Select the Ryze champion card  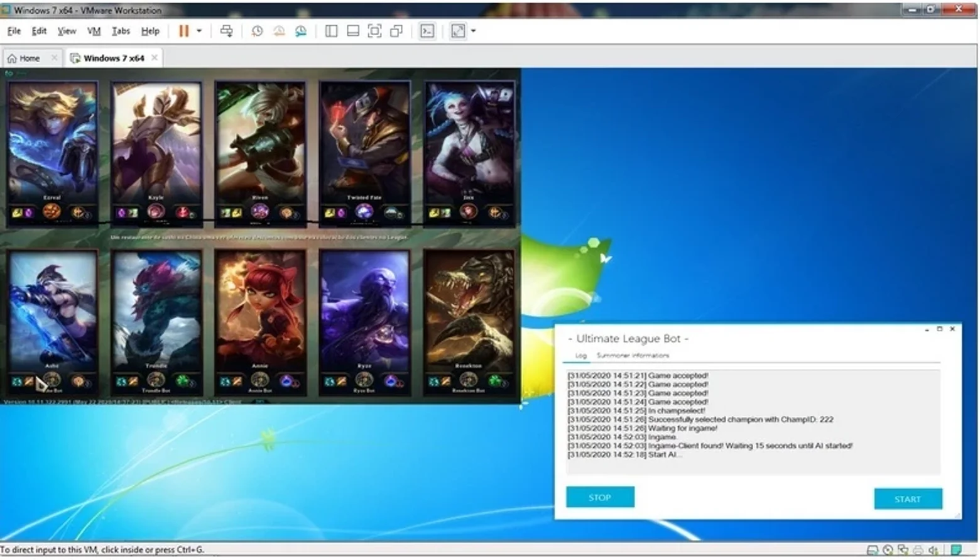(364, 322)
